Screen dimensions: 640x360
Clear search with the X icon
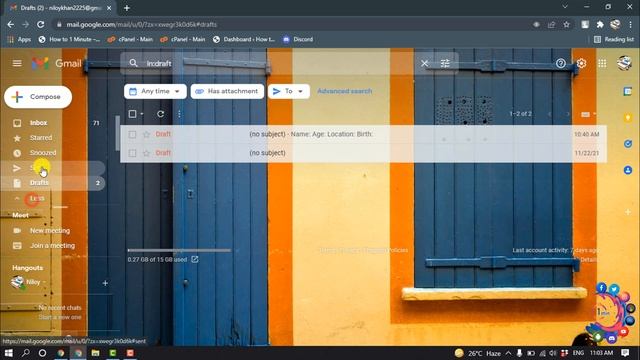[x=424, y=63]
